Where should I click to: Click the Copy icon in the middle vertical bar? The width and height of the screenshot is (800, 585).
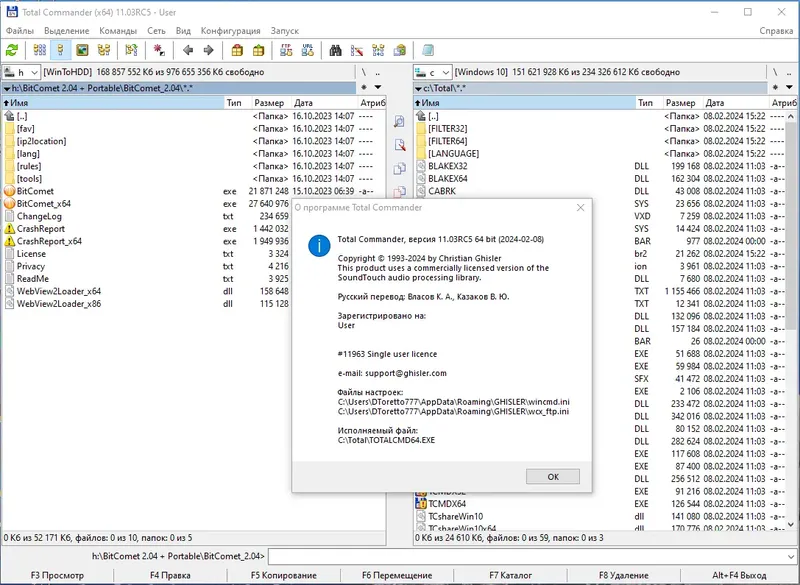coord(399,168)
